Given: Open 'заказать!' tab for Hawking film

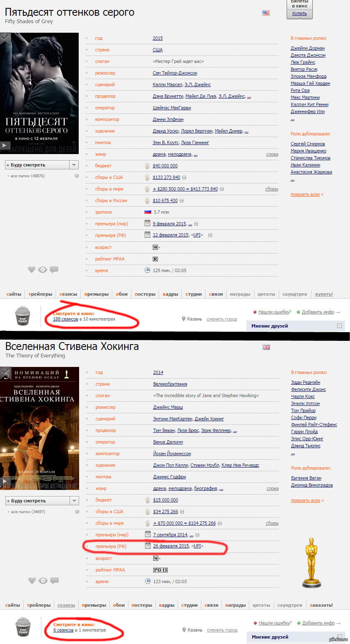Looking at the screenshot, I should pyautogui.click(x=321, y=605).
